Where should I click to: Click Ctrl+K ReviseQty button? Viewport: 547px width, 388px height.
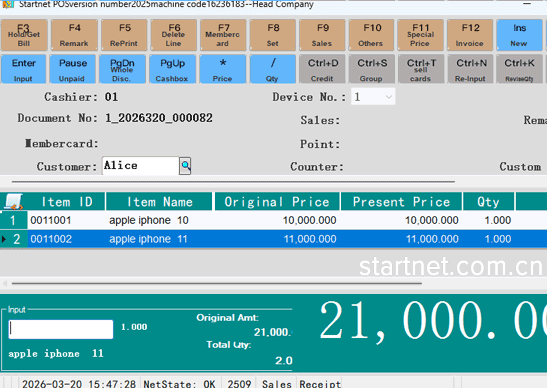point(519,69)
